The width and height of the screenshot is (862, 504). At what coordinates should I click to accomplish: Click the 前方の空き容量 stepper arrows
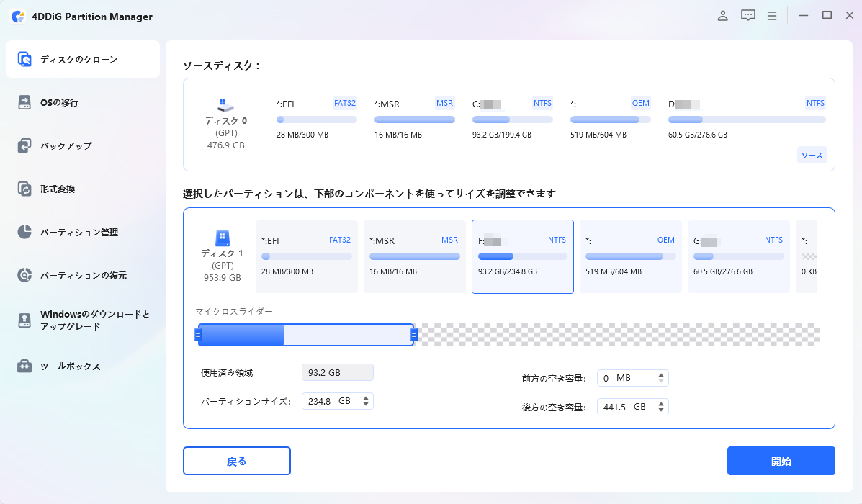pos(660,378)
